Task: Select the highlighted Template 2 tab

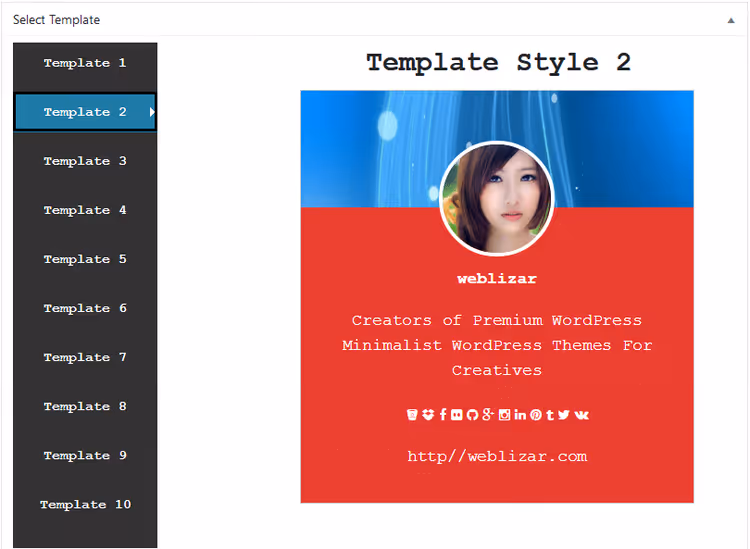Action: tap(85, 112)
